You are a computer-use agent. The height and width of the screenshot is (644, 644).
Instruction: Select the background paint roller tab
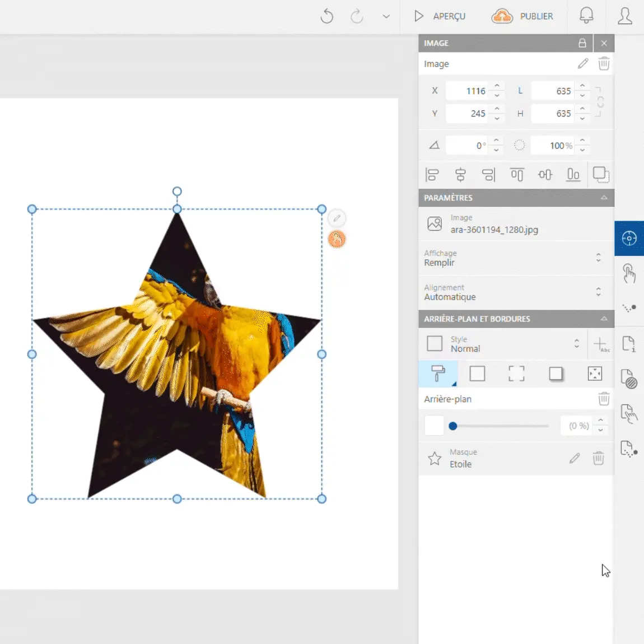(438, 374)
